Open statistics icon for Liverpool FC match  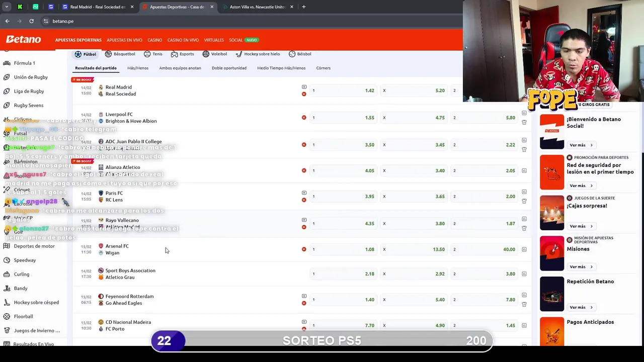coord(524,113)
